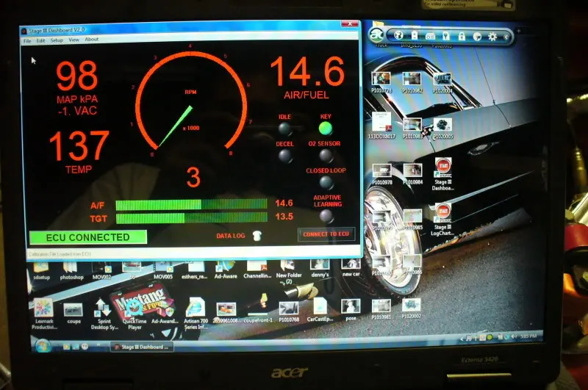Click the globe icon in Acer toolbar
The image size is (588, 390).
tap(398, 35)
